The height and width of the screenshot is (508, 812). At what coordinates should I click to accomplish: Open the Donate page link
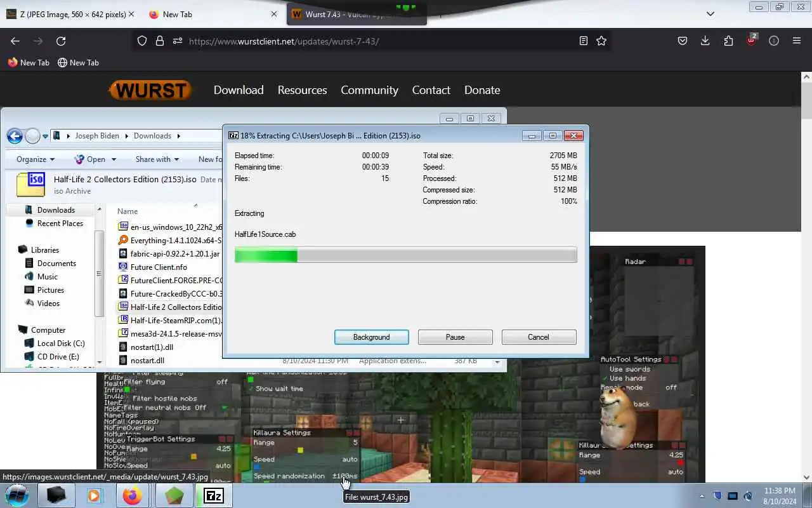(482, 90)
